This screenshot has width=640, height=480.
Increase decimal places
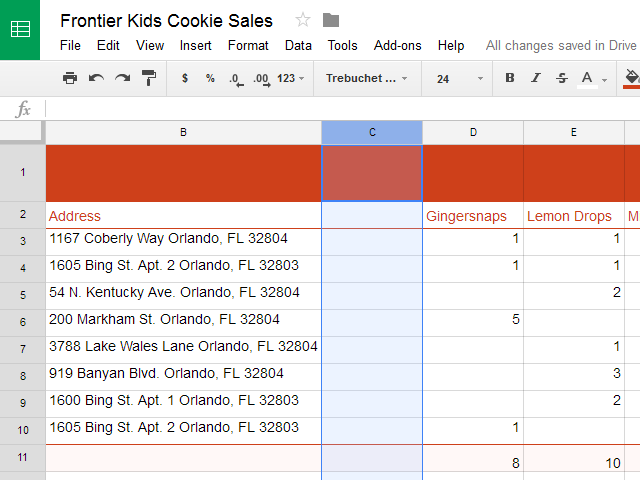click(261, 78)
